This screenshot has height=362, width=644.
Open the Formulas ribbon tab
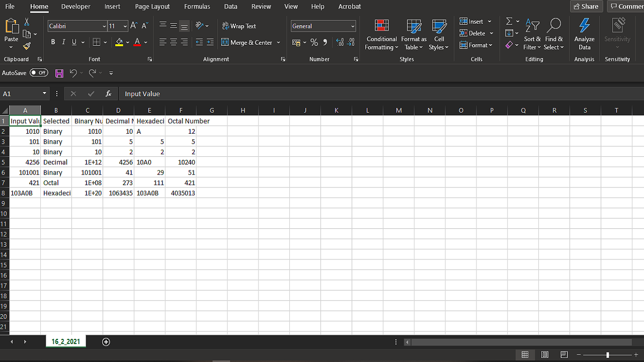(x=197, y=7)
